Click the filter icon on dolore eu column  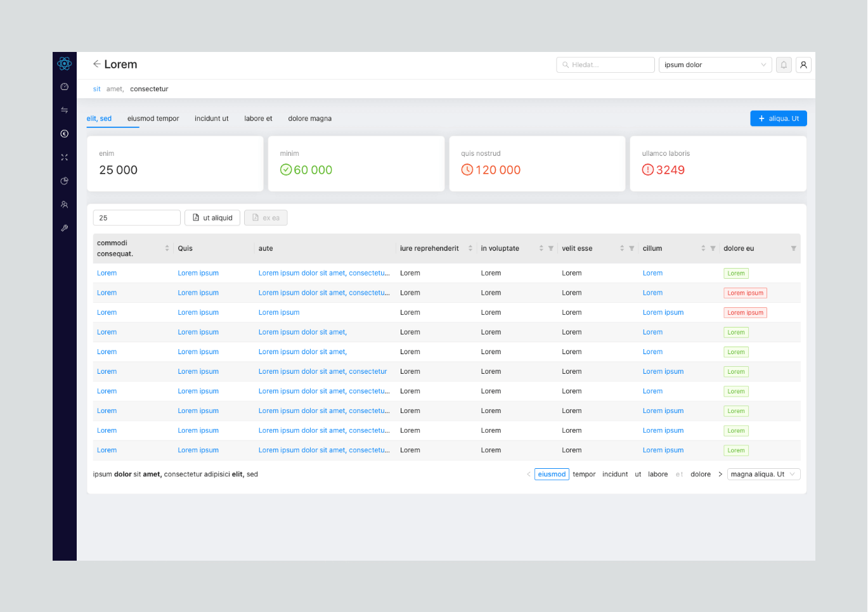pyautogui.click(x=793, y=248)
